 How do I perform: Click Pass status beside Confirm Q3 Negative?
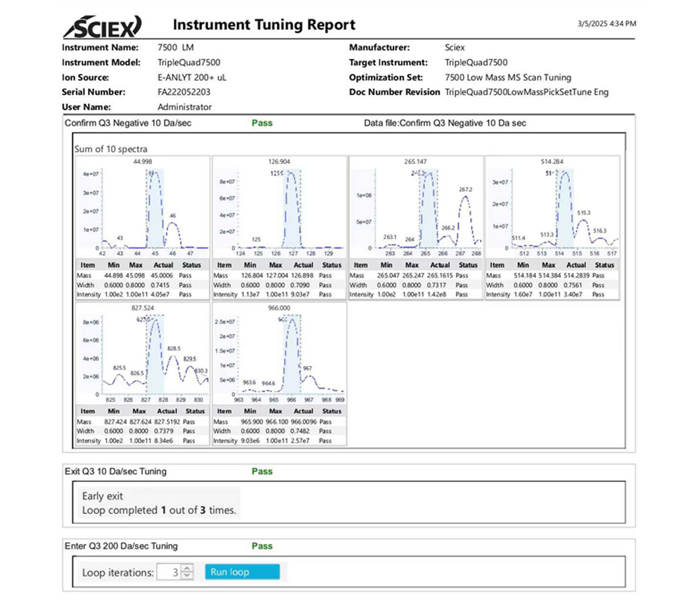[x=262, y=123]
